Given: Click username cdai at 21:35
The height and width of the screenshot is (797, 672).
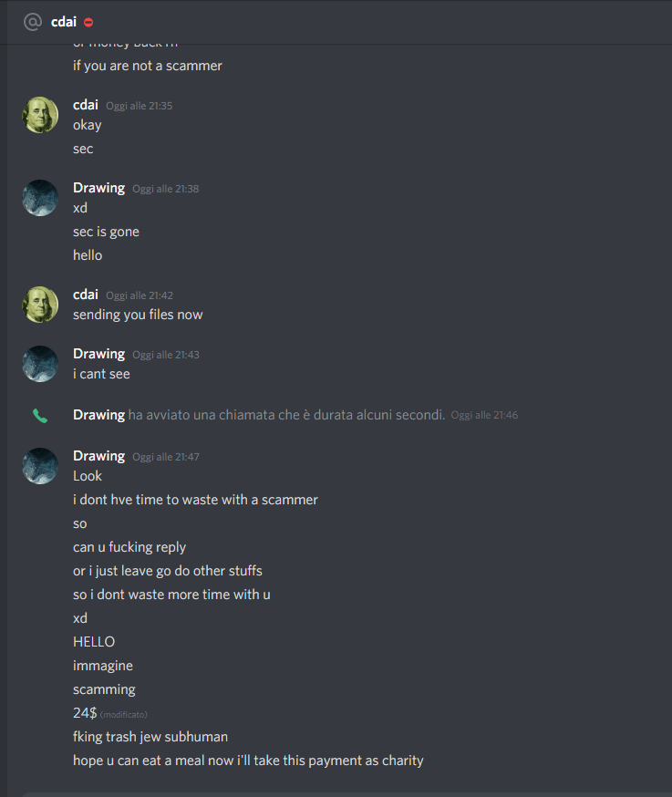Looking at the screenshot, I should [86, 105].
